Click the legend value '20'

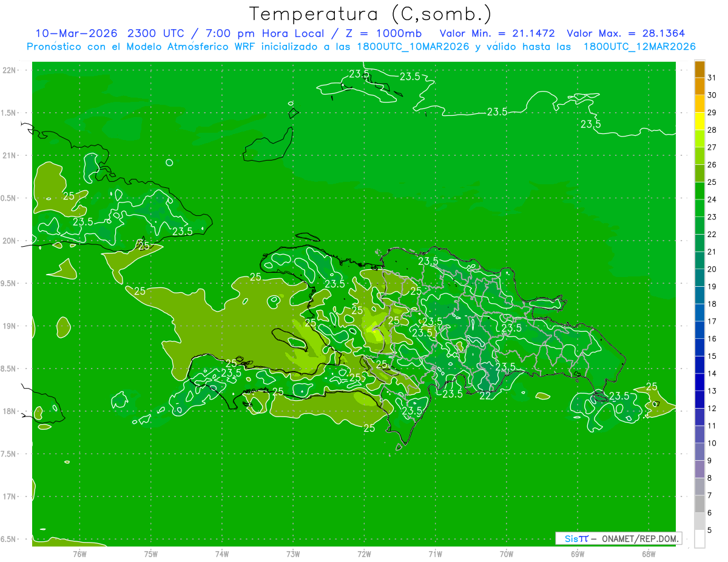tap(712, 269)
